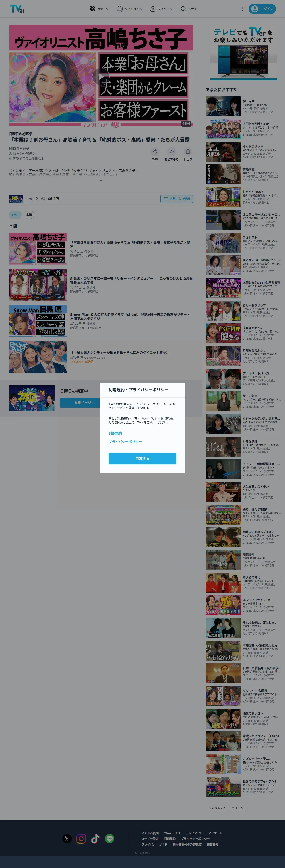Open recommended show 徹子の部屋
Screen dimensions: 285x868
(x=243, y=401)
